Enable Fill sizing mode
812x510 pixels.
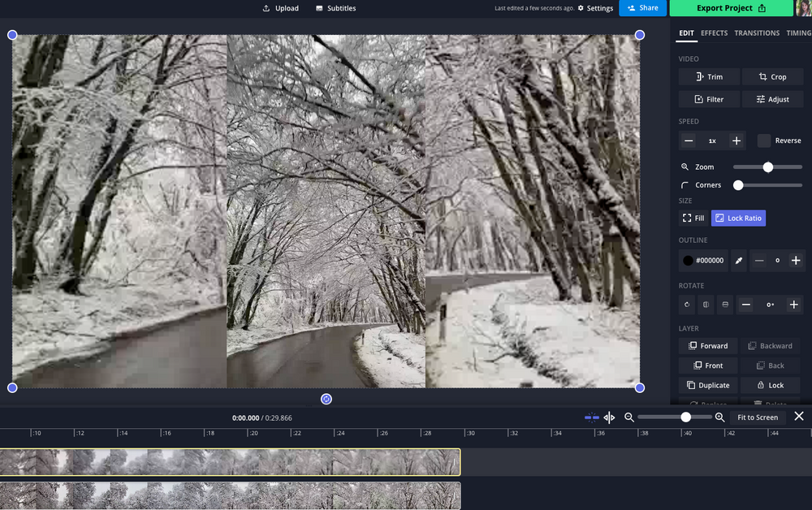[693, 218]
